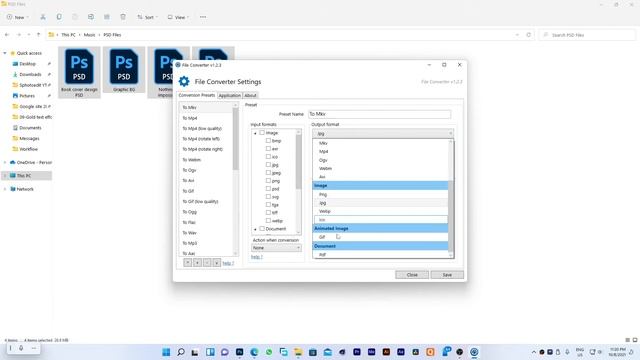
Task: Select the 'To Mp4' preset
Action: (x=206, y=118)
